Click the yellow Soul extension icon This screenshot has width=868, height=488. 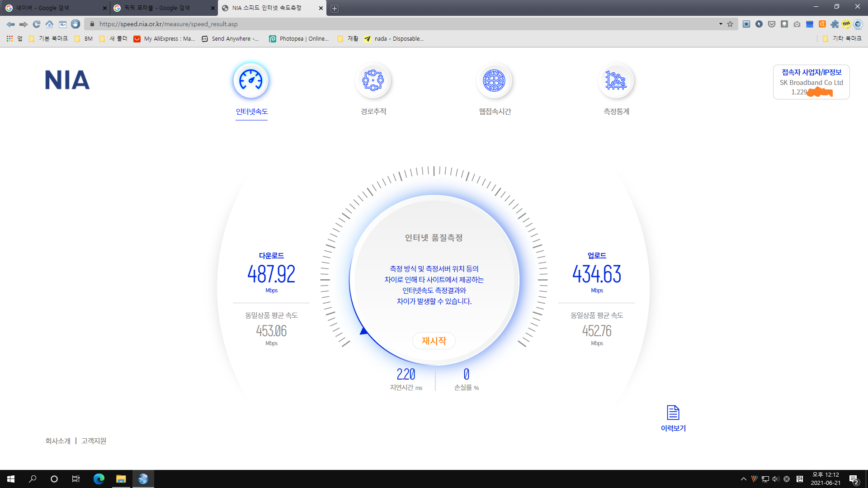click(x=846, y=24)
